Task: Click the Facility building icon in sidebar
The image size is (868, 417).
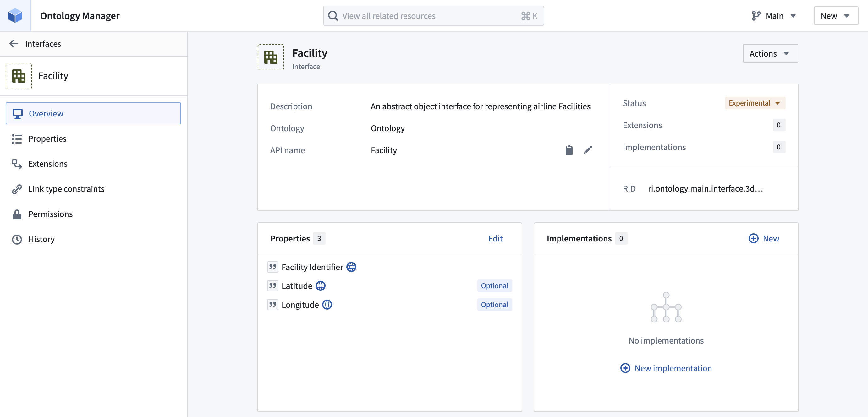Action: pyautogui.click(x=19, y=76)
